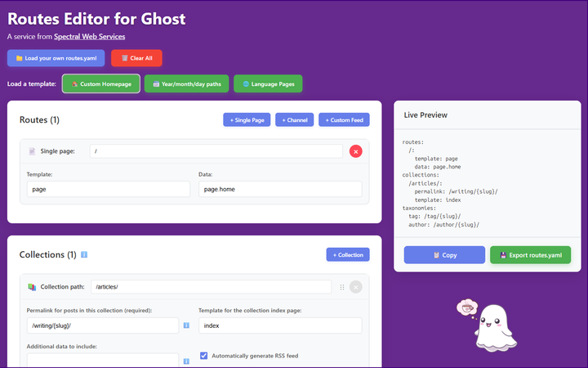588x368 pixels.
Task: Load the Year/month/day paths template
Action: point(186,83)
